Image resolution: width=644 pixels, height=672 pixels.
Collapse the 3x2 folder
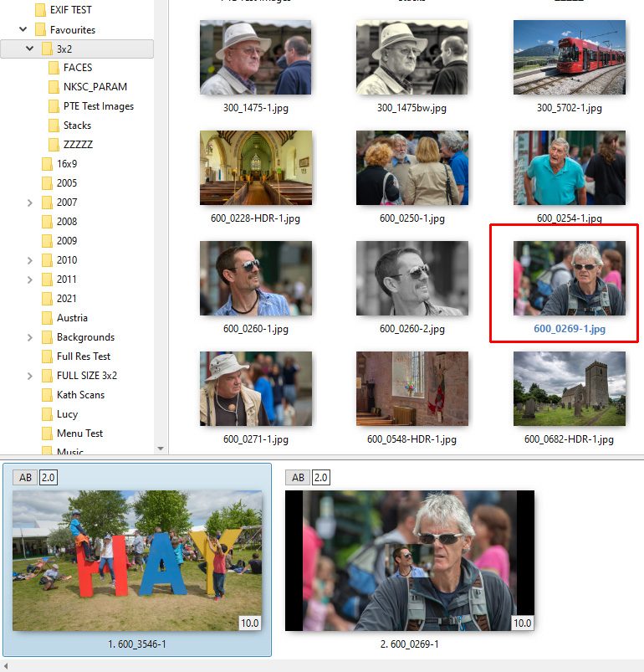(x=30, y=49)
